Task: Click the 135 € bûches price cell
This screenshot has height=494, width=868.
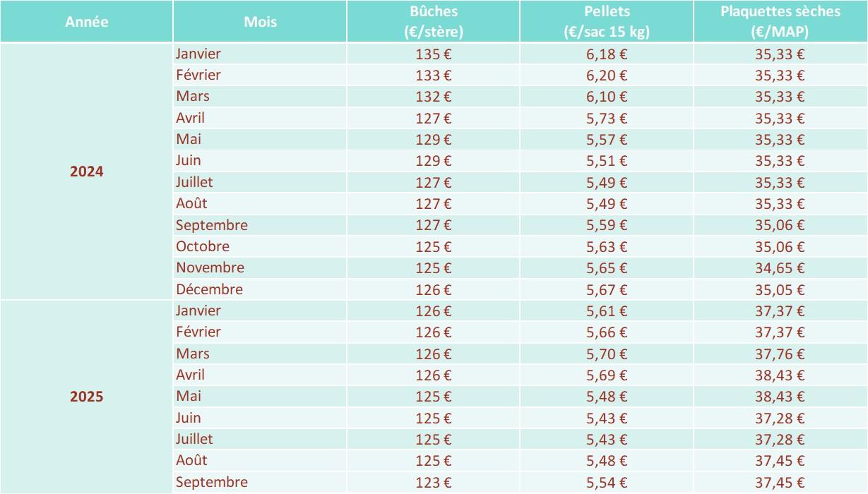Action: (x=434, y=54)
